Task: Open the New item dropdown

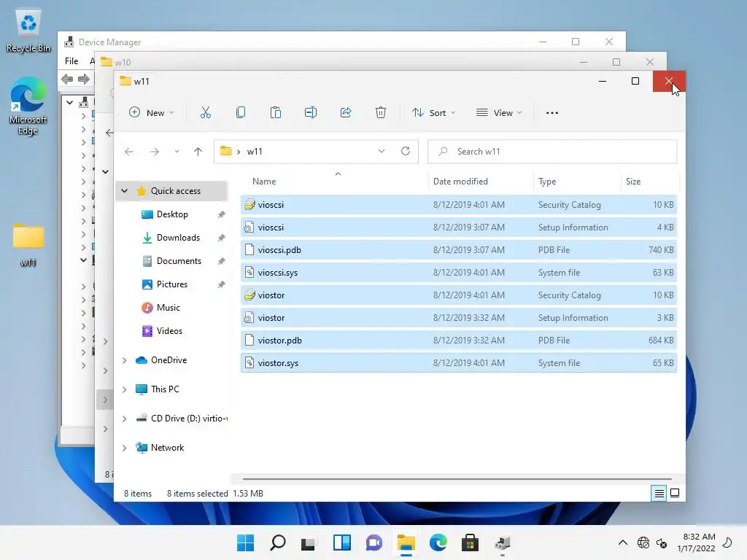Action: (x=152, y=113)
